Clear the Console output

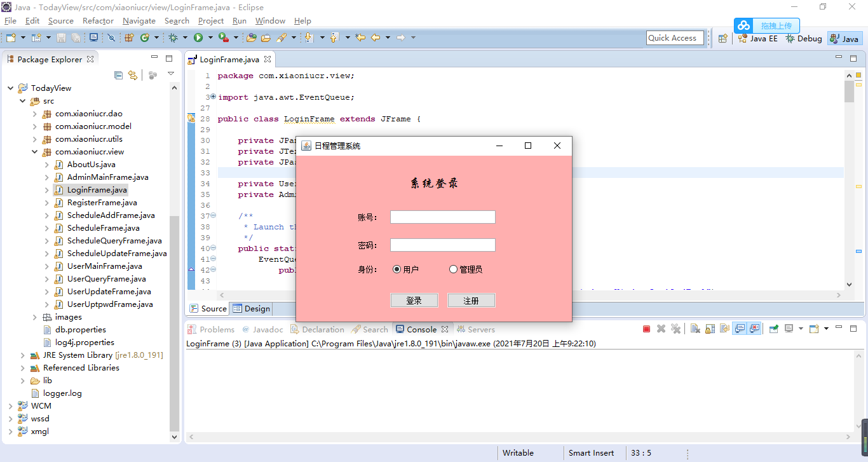(x=695, y=329)
